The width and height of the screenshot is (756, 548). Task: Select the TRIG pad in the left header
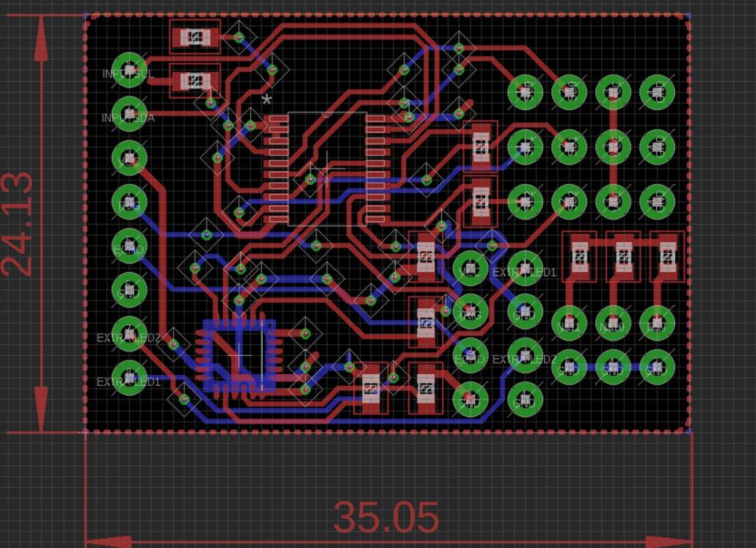coord(128,203)
